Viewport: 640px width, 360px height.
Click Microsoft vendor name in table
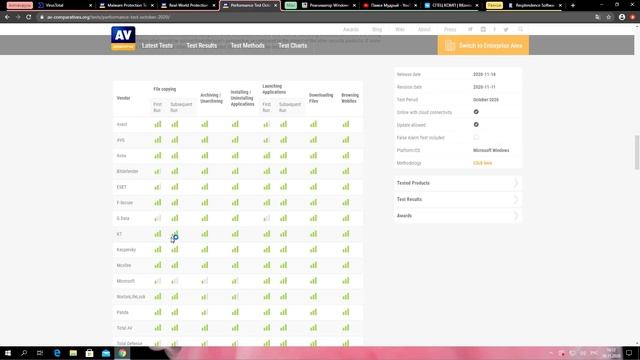click(126, 281)
